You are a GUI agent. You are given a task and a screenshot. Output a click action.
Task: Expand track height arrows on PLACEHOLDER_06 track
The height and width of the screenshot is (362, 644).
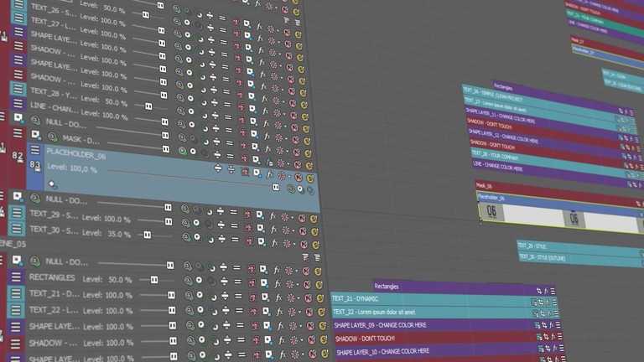pos(217,168)
